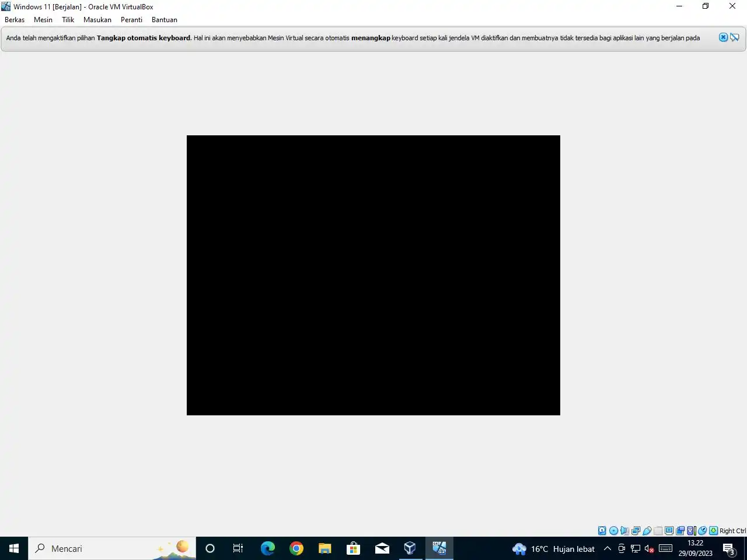Click the hard disk activity indicator
This screenshot has height=560, width=747.
click(x=602, y=531)
